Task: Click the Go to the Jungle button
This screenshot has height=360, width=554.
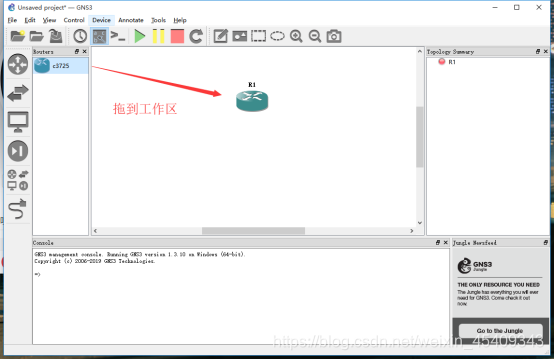Action: [x=500, y=331]
